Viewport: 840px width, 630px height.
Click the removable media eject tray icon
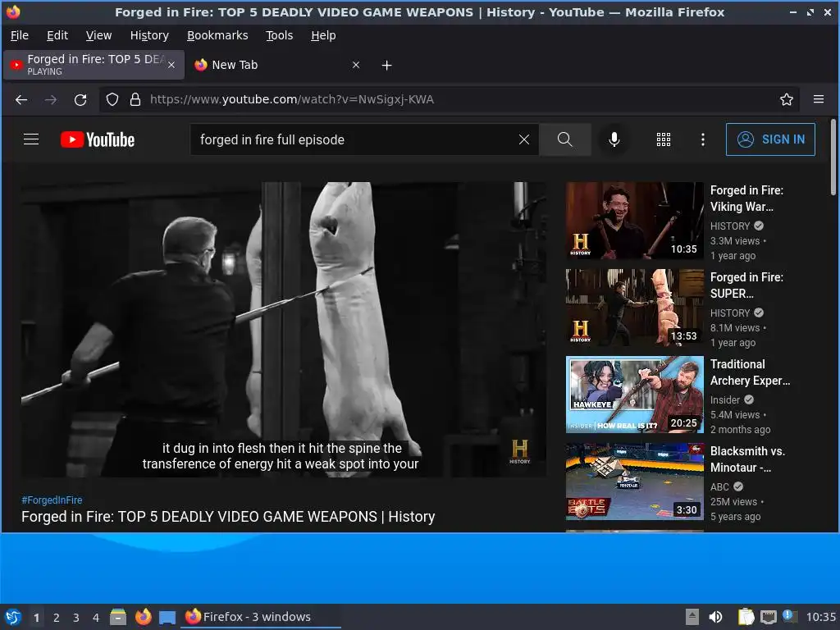coord(692,617)
